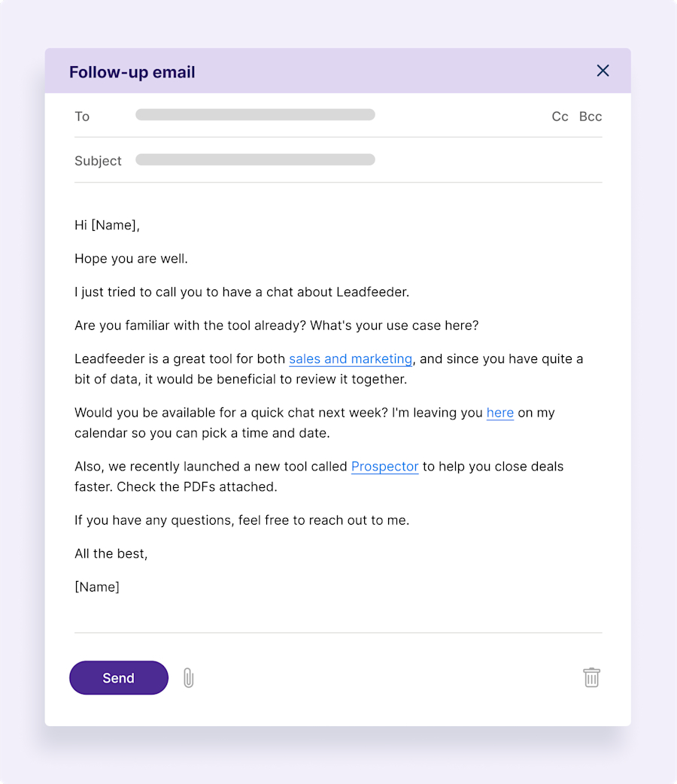Click the recipient placeholder bar
Viewport: 677px width, 784px height.
pyautogui.click(x=255, y=114)
